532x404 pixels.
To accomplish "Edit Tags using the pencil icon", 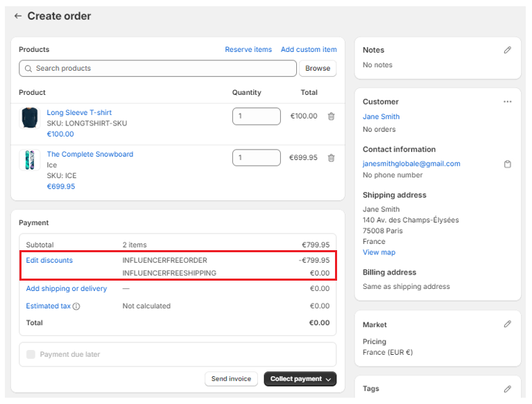I will point(507,389).
